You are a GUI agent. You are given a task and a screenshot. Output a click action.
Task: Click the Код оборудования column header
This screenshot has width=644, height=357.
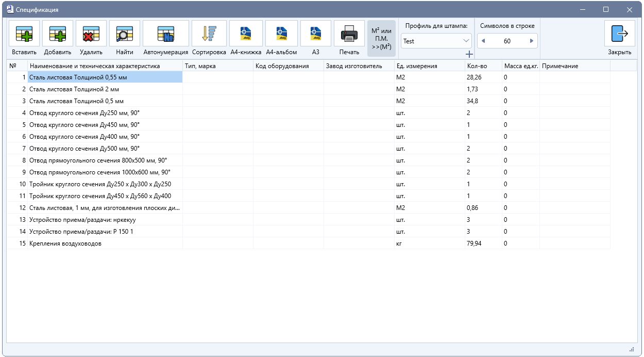coord(289,66)
